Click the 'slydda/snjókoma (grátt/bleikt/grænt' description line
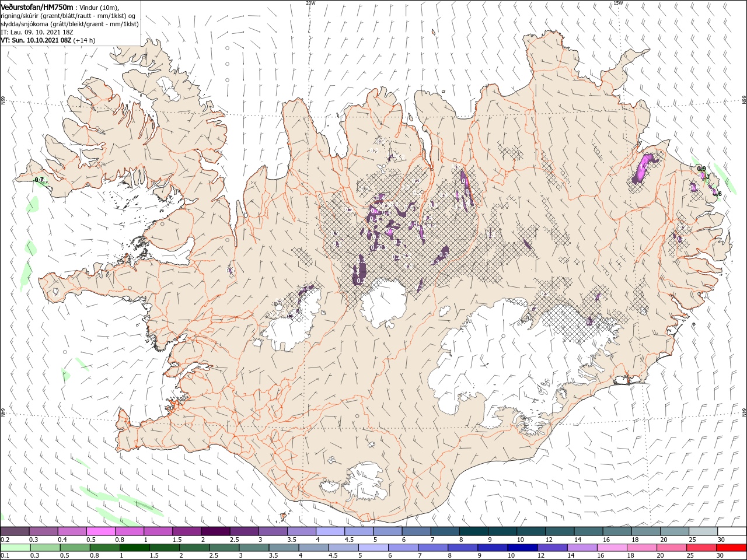Viewport: 747px width, 560px height. coord(69,24)
